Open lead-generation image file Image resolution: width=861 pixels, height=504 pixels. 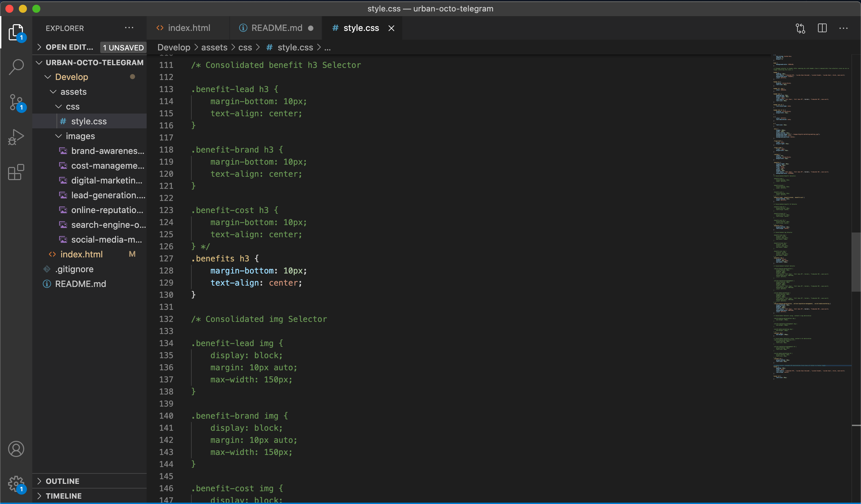tap(89, 195)
